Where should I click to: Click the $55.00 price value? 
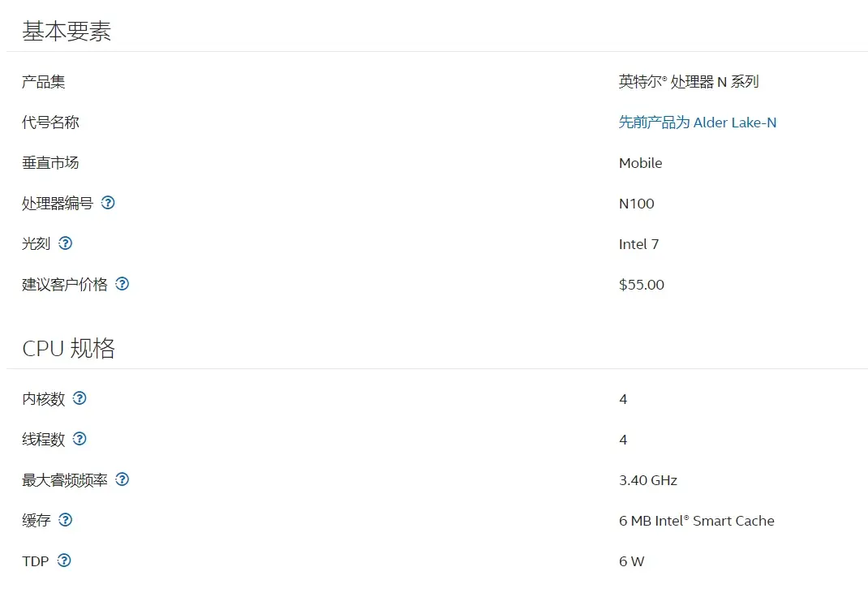[641, 285]
